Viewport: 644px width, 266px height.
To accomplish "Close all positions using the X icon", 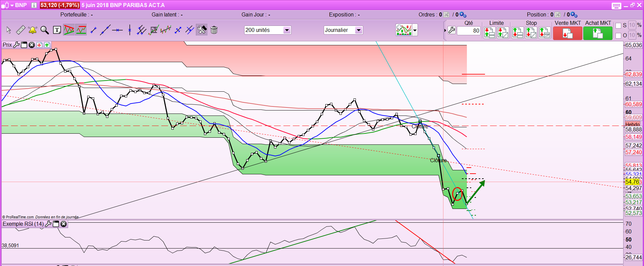I will click(x=558, y=15).
